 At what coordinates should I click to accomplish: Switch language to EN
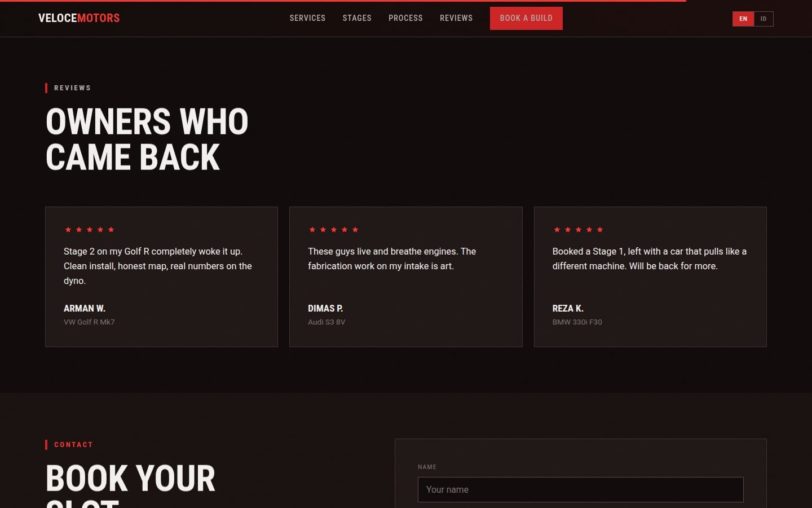pyautogui.click(x=743, y=19)
